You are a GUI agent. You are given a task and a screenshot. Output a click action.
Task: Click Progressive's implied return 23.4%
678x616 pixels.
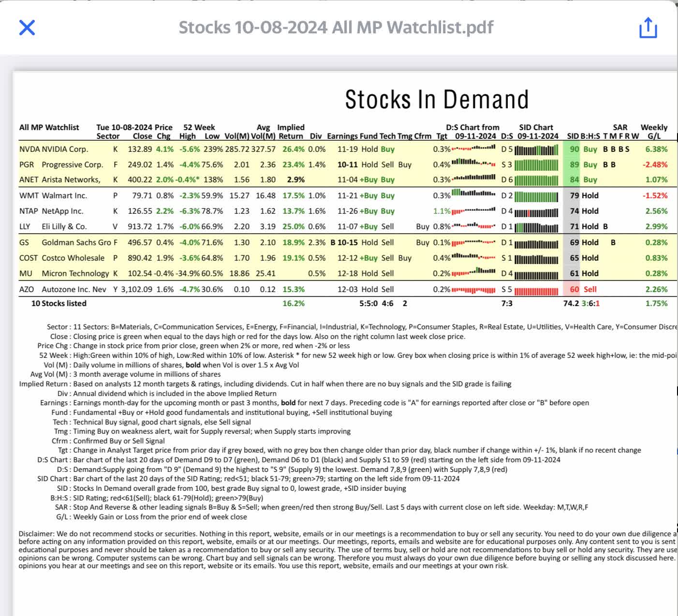pos(294,164)
